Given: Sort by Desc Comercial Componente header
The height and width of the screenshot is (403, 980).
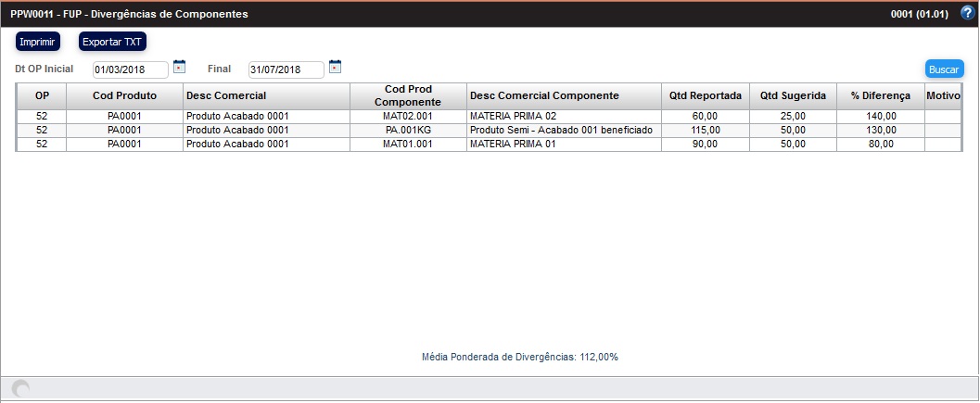Looking at the screenshot, I should click(x=544, y=95).
